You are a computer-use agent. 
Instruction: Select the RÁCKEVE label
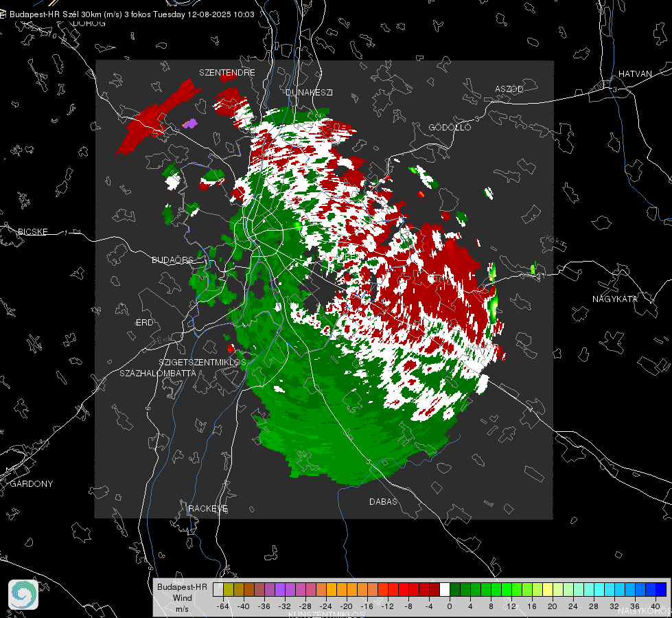(208, 509)
